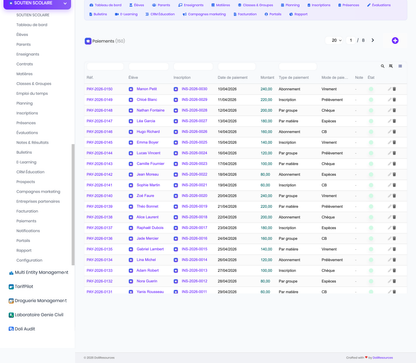Select Contrats in the sidebar
The width and height of the screenshot is (416, 363).
pyautogui.click(x=25, y=64)
